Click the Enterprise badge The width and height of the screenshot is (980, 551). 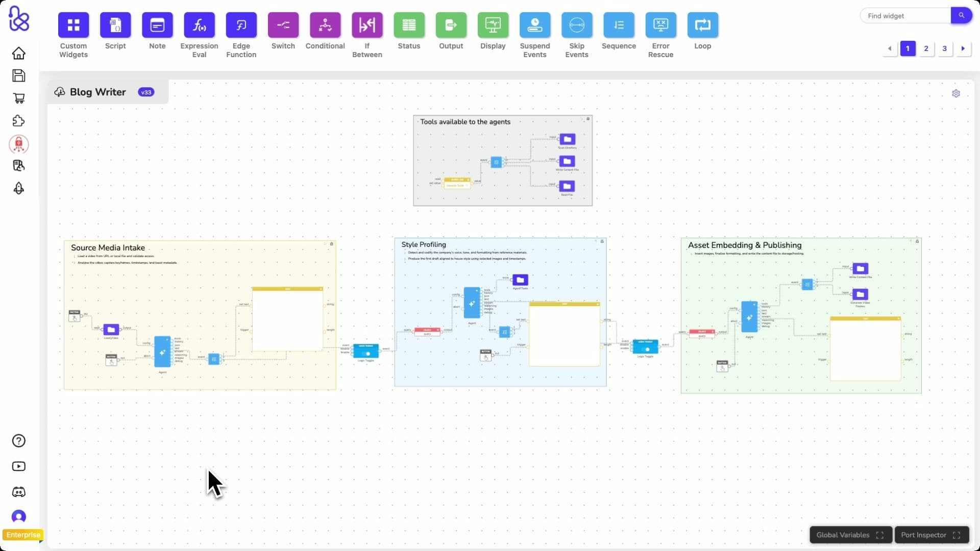23,535
